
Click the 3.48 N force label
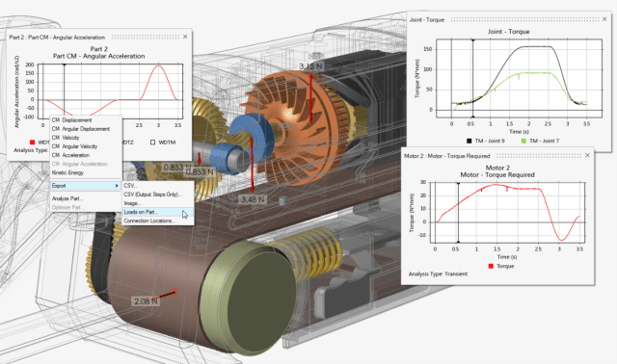[253, 199]
